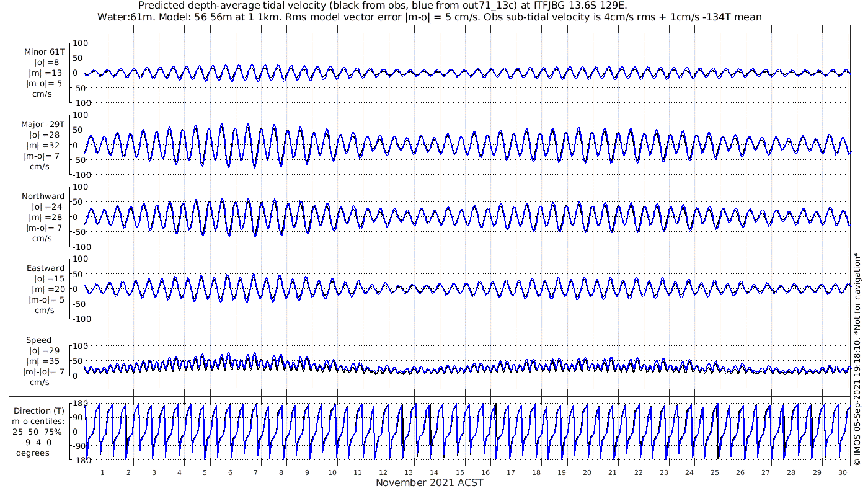868x496 pixels.
Task: Select '|m|-|o|= 7' under Speed
Action: (44, 372)
